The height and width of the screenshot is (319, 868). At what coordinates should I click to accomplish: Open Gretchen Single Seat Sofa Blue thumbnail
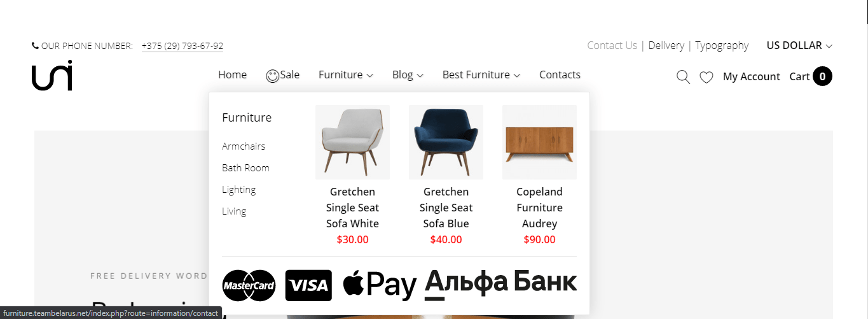click(x=446, y=142)
